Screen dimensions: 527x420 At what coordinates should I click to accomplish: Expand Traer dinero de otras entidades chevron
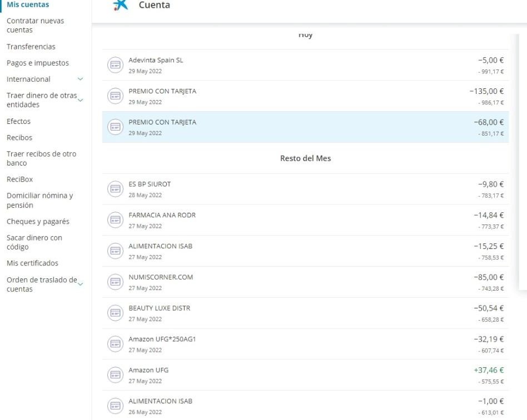(x=80, y=100)
